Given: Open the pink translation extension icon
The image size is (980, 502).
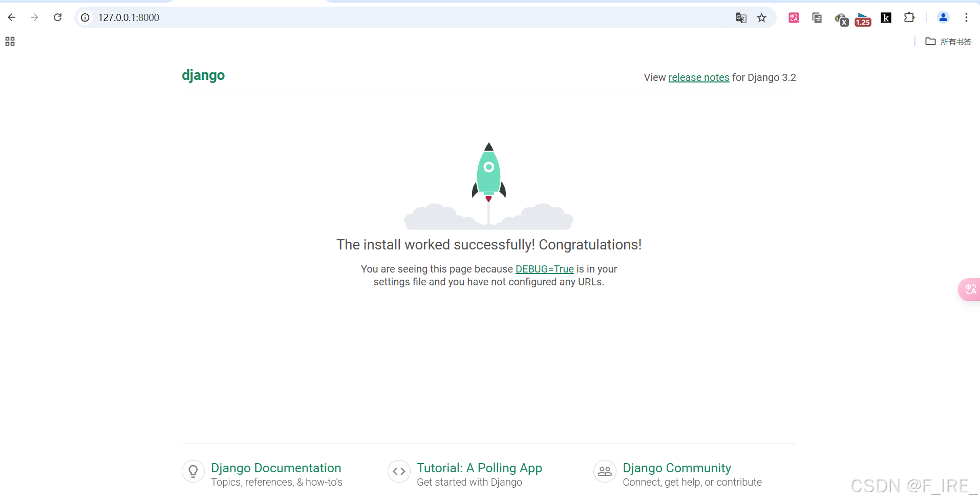Looking at the screenshot, I should coord(794,18).
